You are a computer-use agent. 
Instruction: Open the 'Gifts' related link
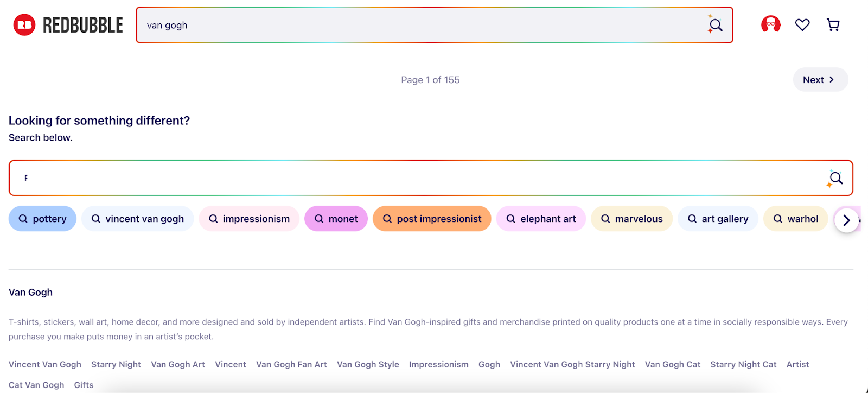(84, 385)
